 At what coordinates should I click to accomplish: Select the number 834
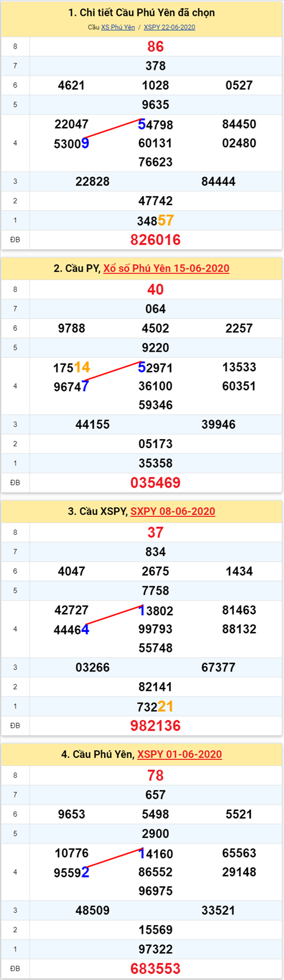[156, 552]
